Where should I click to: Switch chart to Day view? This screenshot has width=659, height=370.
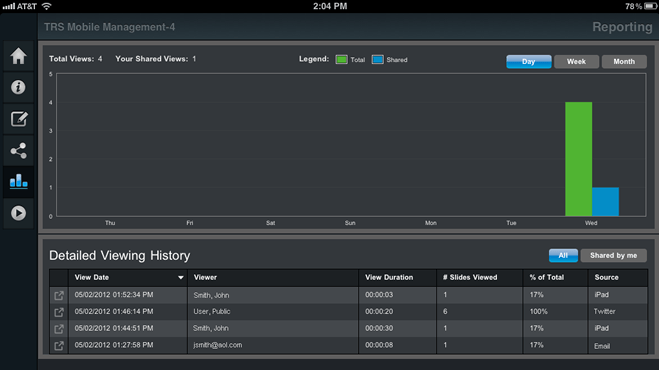click(529, 61)
